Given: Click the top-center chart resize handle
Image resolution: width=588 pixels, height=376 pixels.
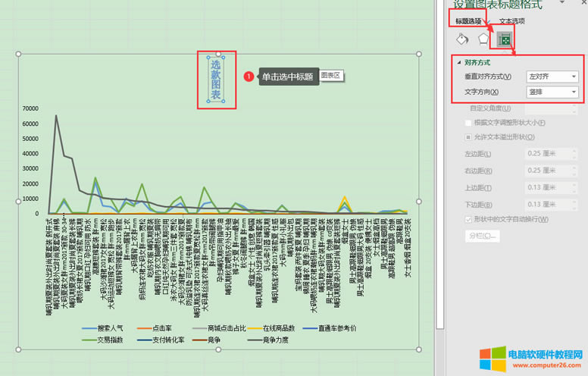Looking at the screenshot, I should 220,54.
